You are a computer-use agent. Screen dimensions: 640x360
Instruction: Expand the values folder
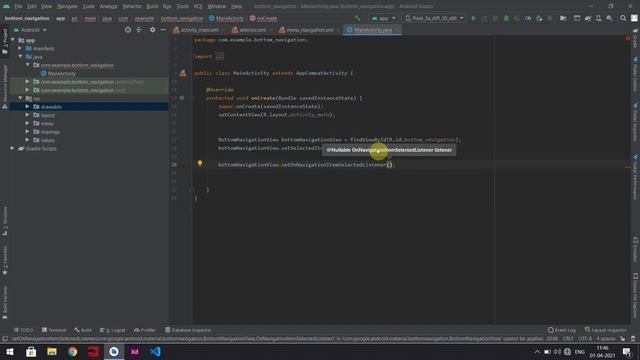(x=27, y=140)
